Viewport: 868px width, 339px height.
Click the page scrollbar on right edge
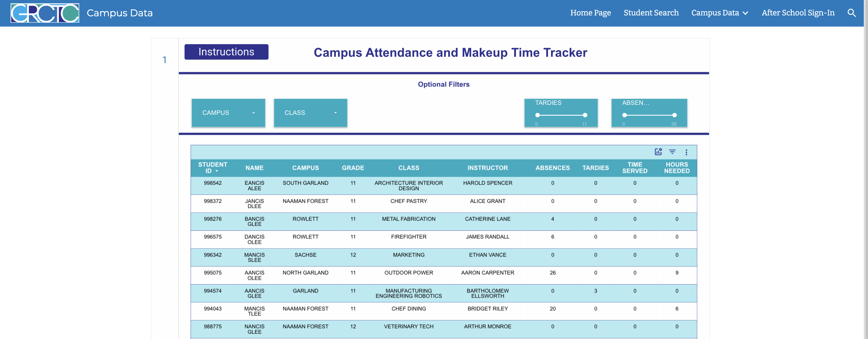pos(866,169)
